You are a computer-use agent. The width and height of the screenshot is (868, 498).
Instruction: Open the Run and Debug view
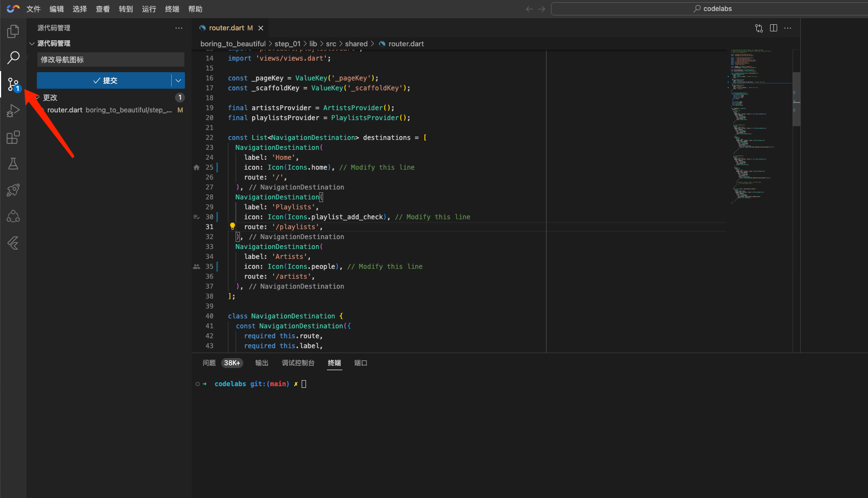coord(13,111)
